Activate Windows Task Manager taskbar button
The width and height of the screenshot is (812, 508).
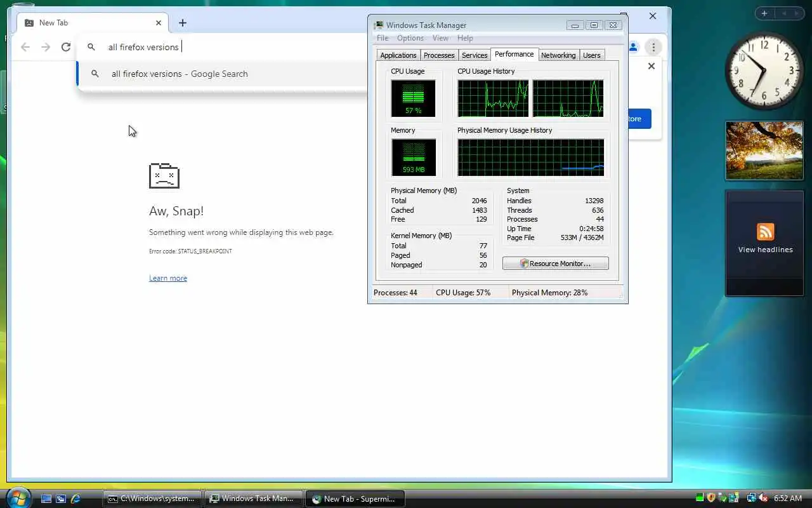pyautogui.click(x=253, y=498)
